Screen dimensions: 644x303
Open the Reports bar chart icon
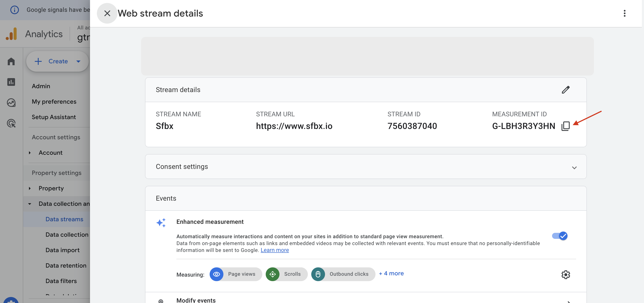pyautogui.click(x=11, y=82)
